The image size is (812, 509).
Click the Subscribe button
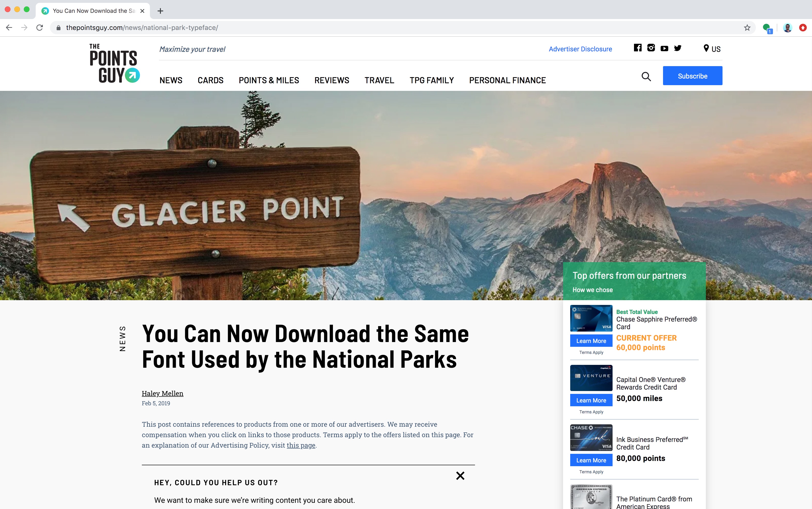tap(693, 76)
